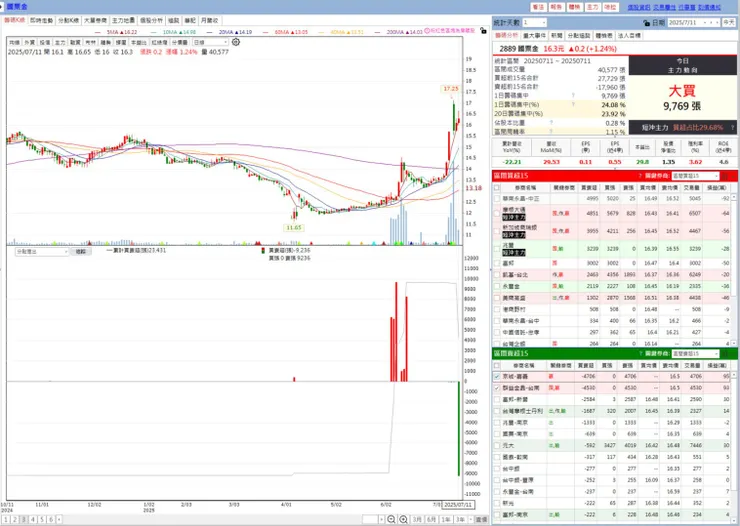The height and width of the screenshot is (526, 740).
Task: Zoom out the chart with the minus magnifier
Action: tap(391, 519)
